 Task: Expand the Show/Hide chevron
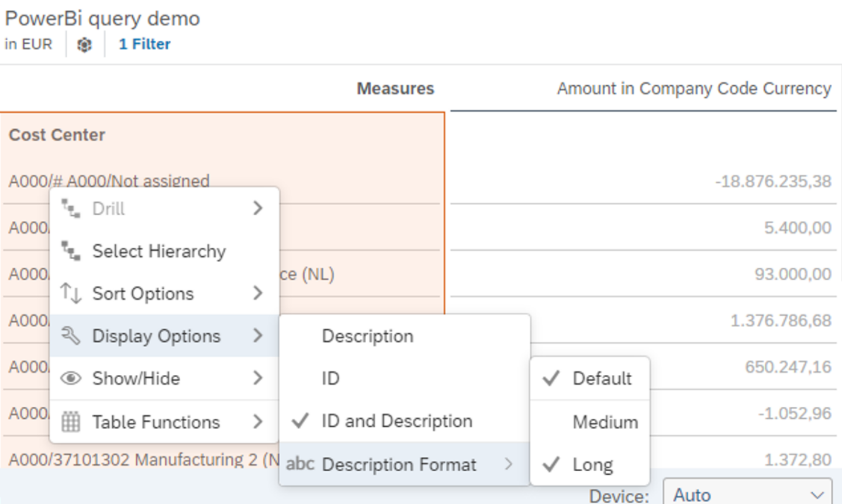(258, 378)
